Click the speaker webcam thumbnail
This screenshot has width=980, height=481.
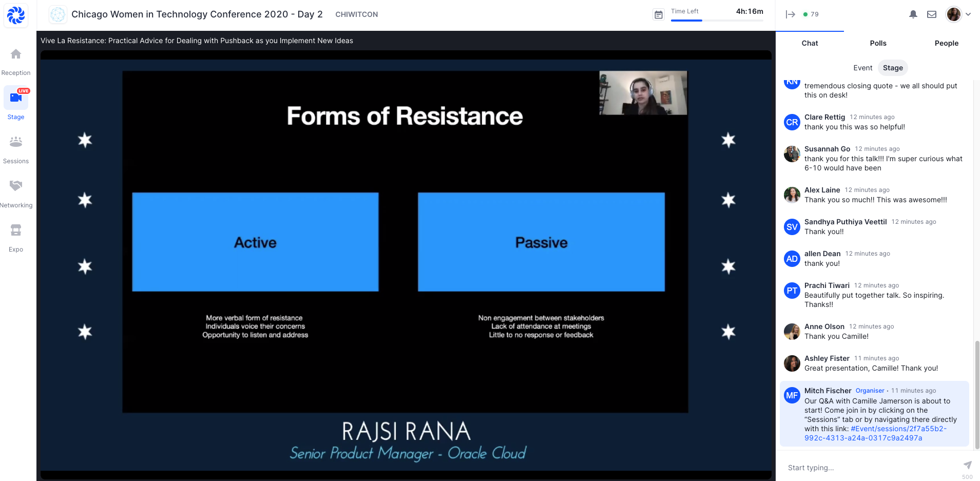point(643,93)
